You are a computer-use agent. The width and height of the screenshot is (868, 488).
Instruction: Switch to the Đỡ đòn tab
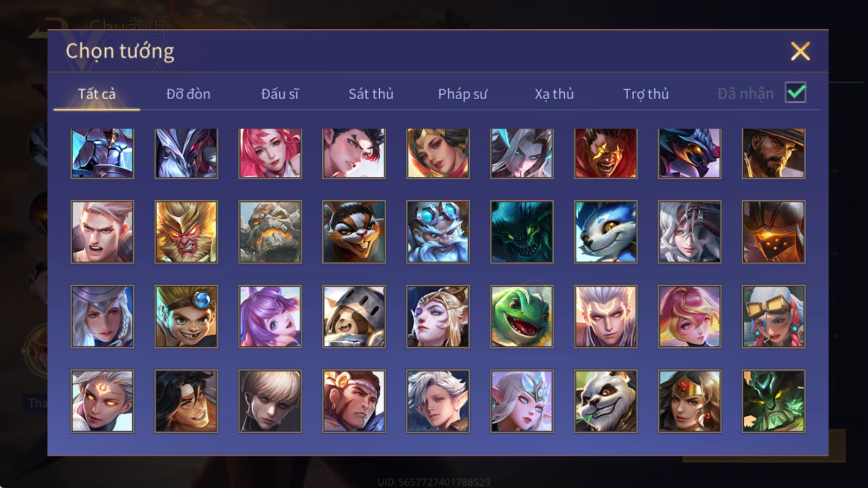(188, 94)
